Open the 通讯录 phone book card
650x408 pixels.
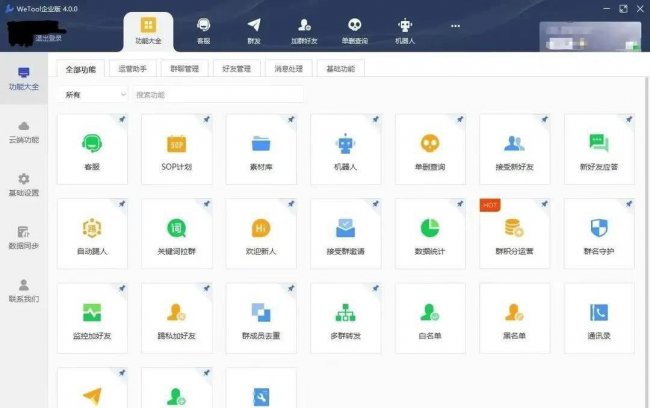point(599,318)
